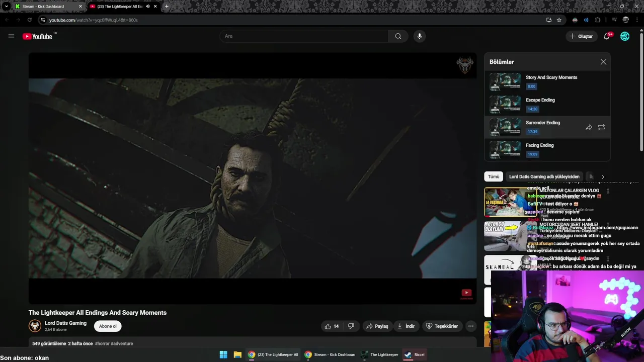Install app icon in address bar
This screenshot has height=362, width=644.
tap(548, 20)
